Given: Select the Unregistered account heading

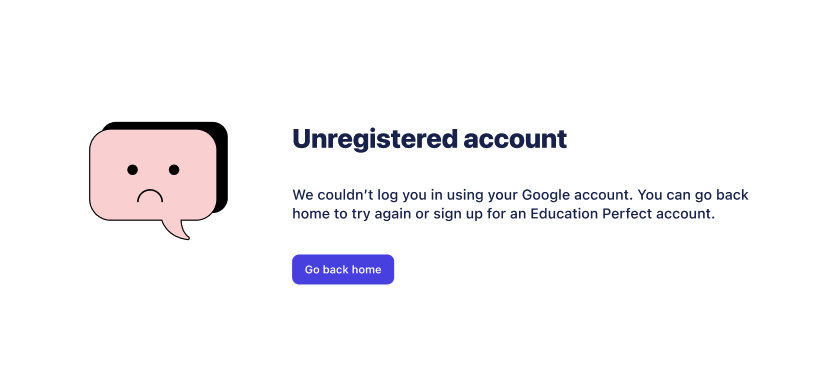Looking at the screenshot, I should coord(429,139).
